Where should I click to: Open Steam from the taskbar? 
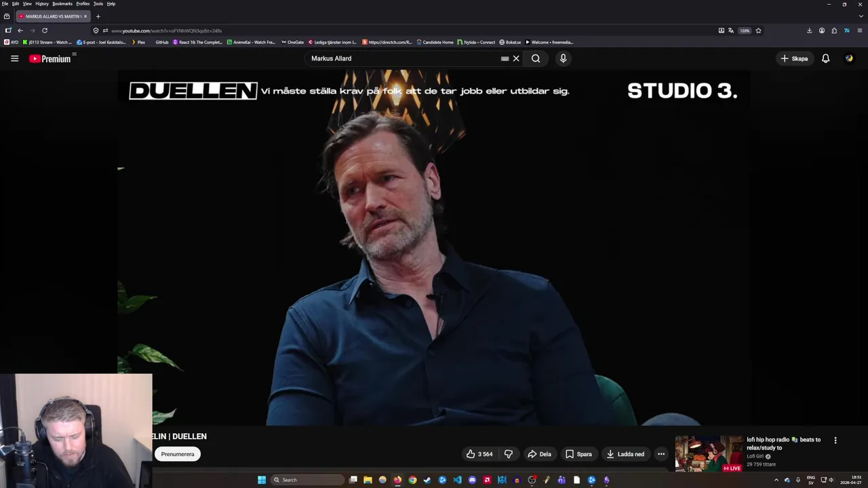coord(427,480)
